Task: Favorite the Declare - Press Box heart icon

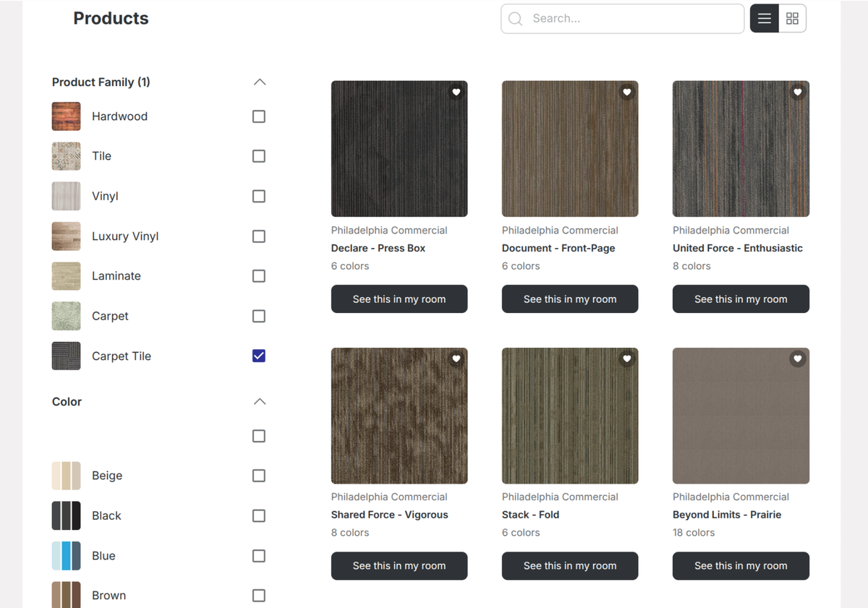Action: (x=456, y=93)
